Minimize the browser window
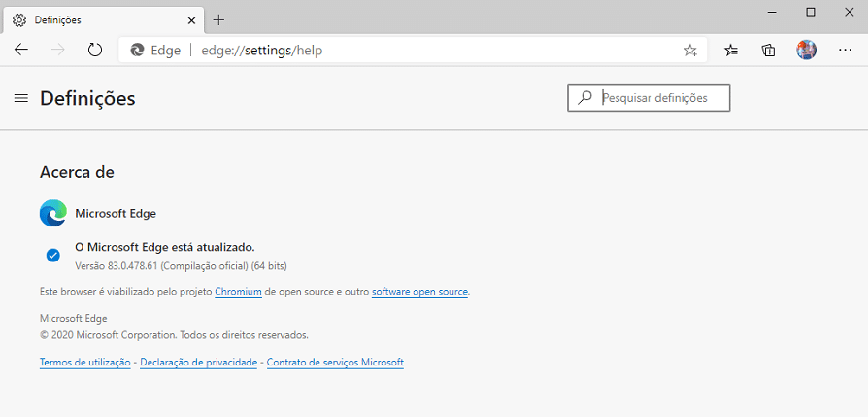 point(772,13)
